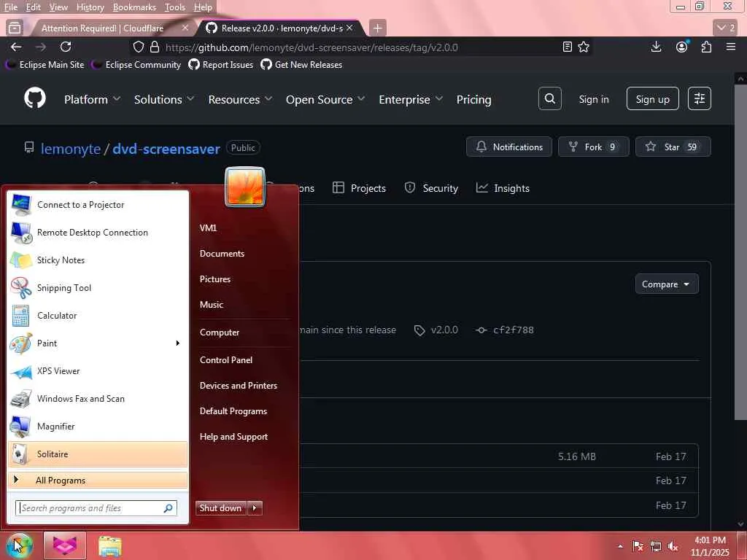
Task: Open Calculator from Start menu
Action: click(98, 315)
